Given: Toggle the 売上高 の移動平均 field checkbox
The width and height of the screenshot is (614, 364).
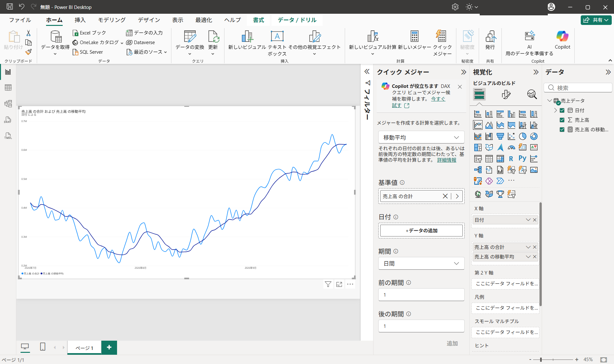Looking at the screenshot, I should (562, 129).
